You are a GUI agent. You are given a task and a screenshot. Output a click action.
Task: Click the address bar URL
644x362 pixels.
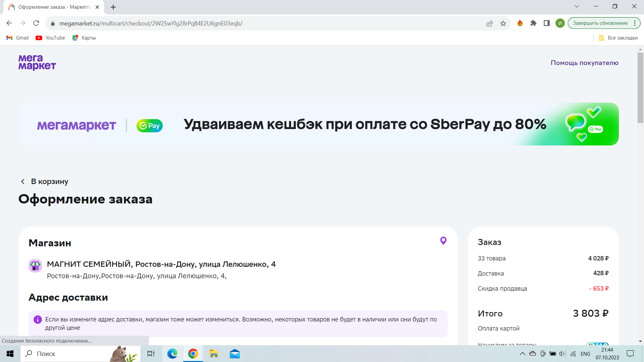pos(151,23)
